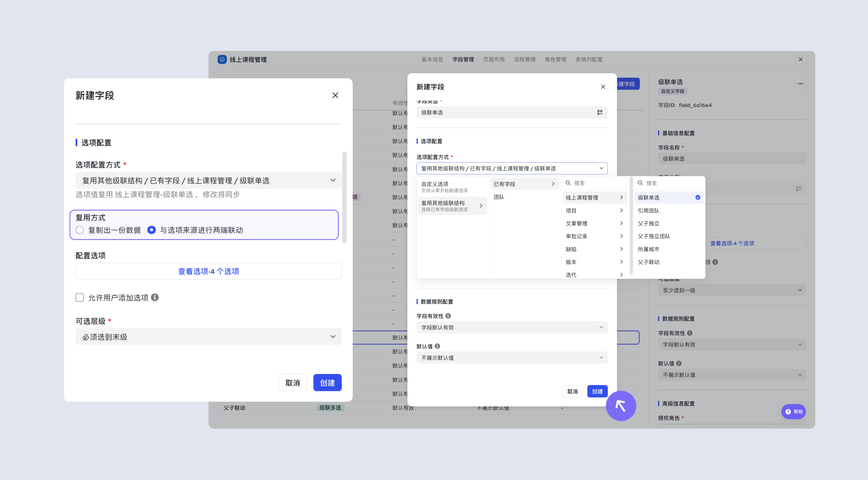Switch to the 基本信息 tab
Image resolution: width=868 pixels, height=480 pixels.
(x=432, y=60)
